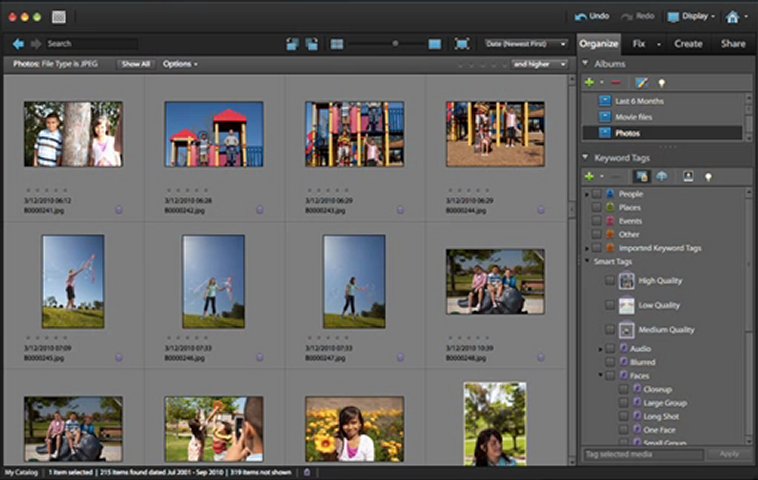Check the Blurred smart tag box
Screen dimensions: 758x480
(610, 362)
